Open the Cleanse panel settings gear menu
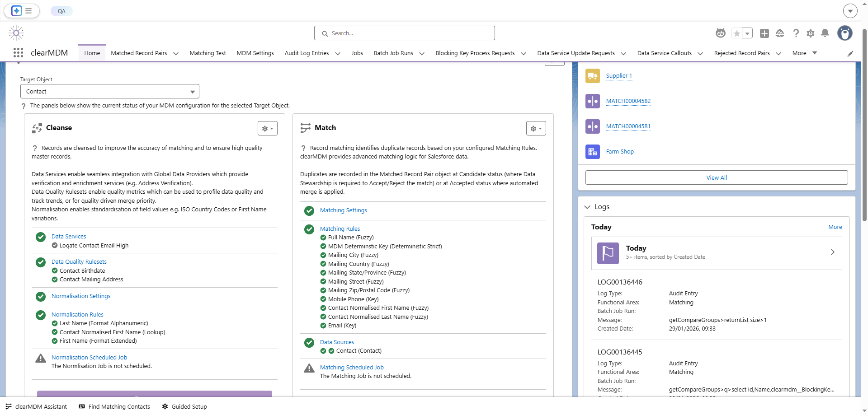The image size is (868, 415). click(x=268, y=128)
